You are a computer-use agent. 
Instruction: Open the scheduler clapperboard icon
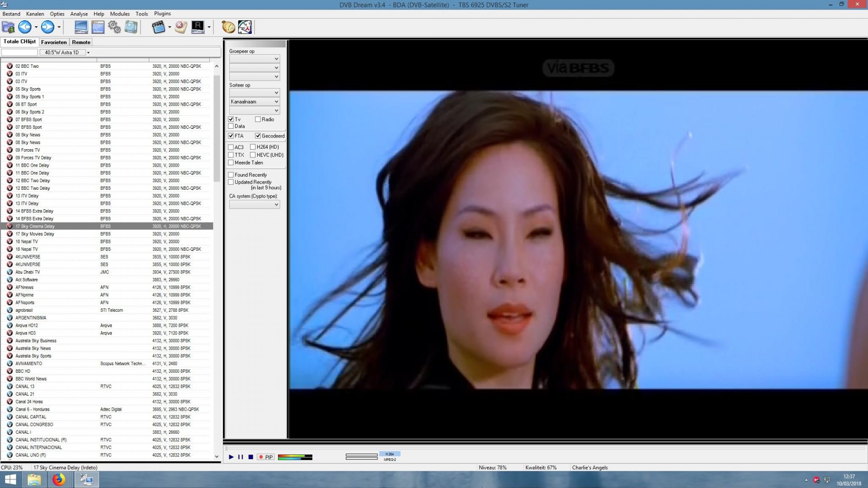pos(159,27)
